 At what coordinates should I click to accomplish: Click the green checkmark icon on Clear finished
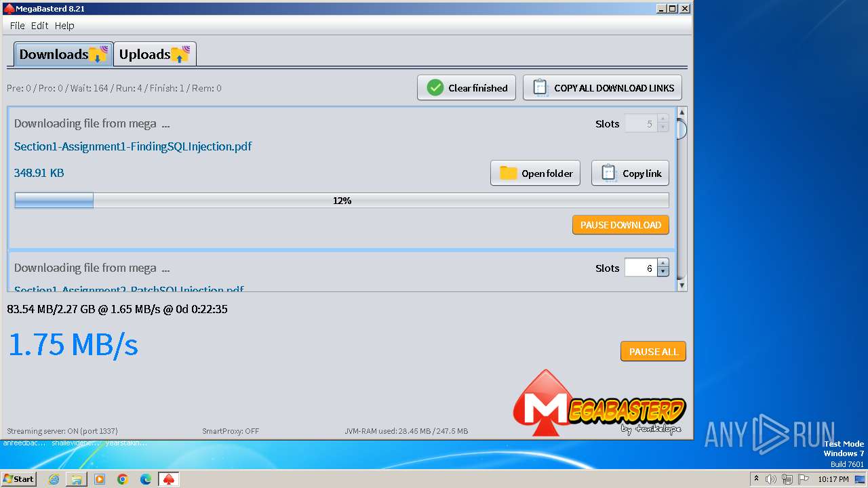(x=435, y=88)
